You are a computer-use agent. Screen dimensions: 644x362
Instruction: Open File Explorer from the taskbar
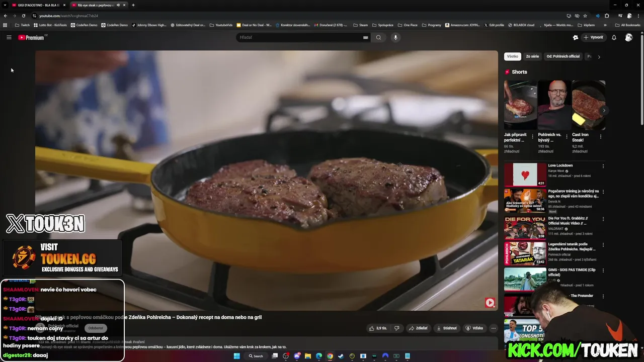click(307, 356)
